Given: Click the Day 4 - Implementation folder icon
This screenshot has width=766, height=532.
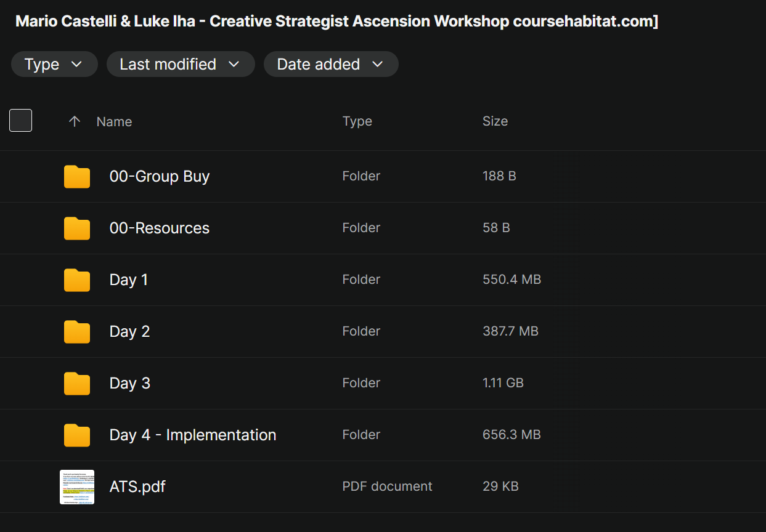Looking at the screenshot, I should click(77, 435).
